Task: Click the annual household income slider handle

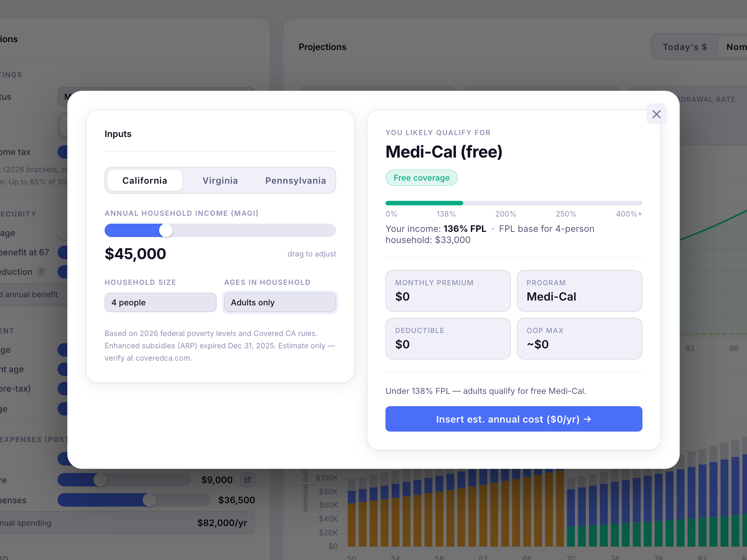Action: pyautogui.click(x=166, y=230)
